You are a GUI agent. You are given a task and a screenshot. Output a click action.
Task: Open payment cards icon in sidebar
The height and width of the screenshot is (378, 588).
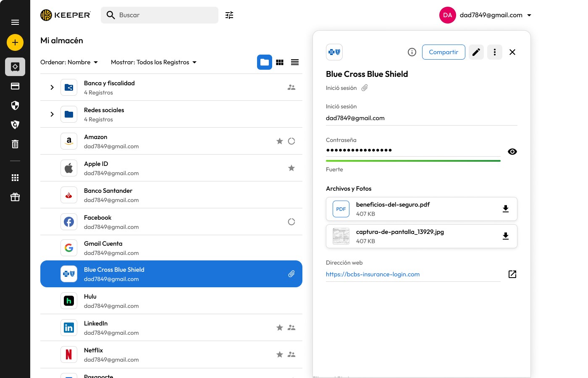(15, 86)
